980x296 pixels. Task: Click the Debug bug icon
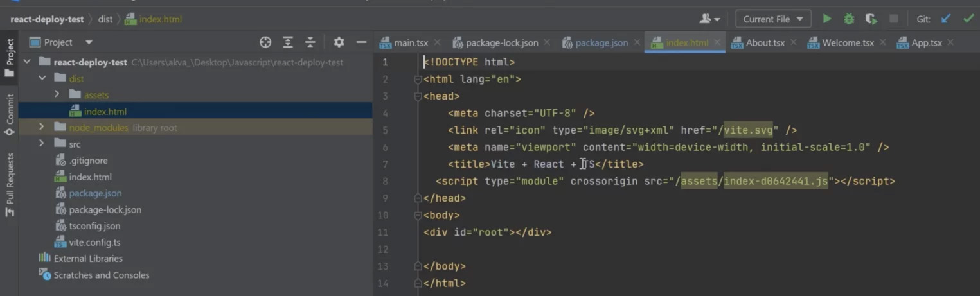(x=849, y=19)
